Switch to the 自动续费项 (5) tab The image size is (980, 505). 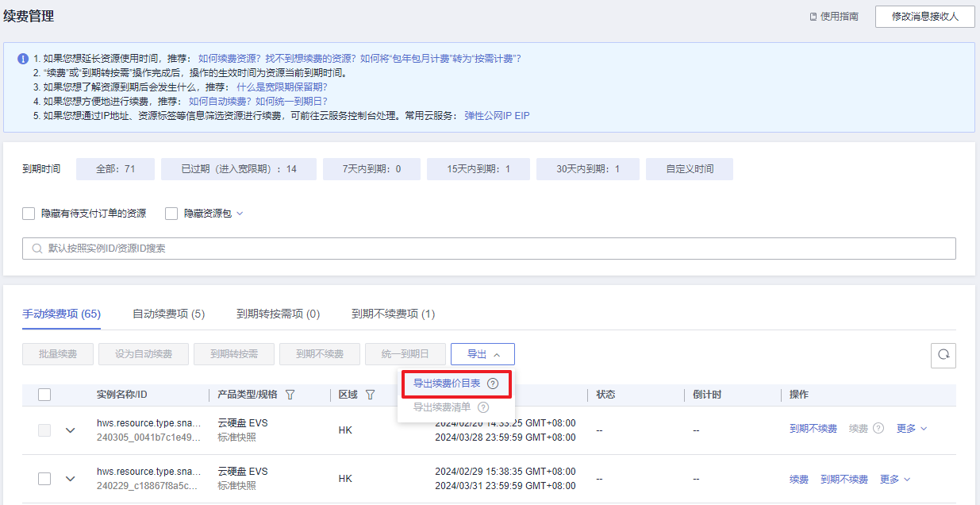(168, 314)
